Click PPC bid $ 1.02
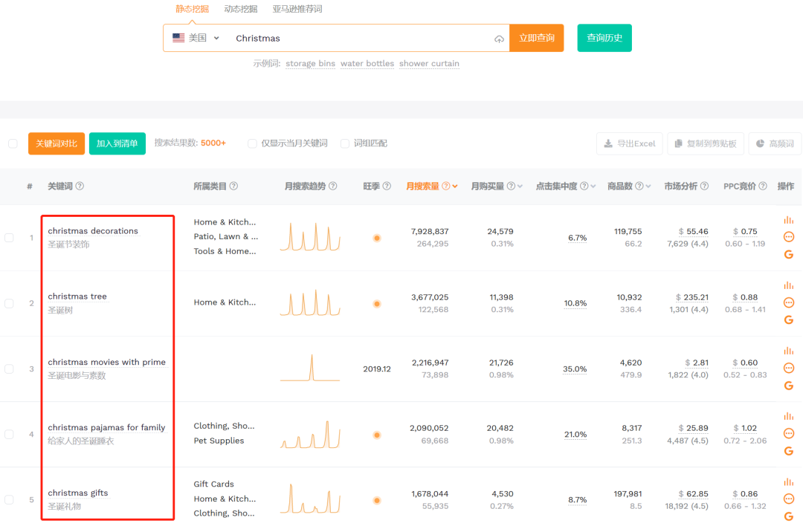This screenshot has width=803, height=532. (x=745, y=428)
